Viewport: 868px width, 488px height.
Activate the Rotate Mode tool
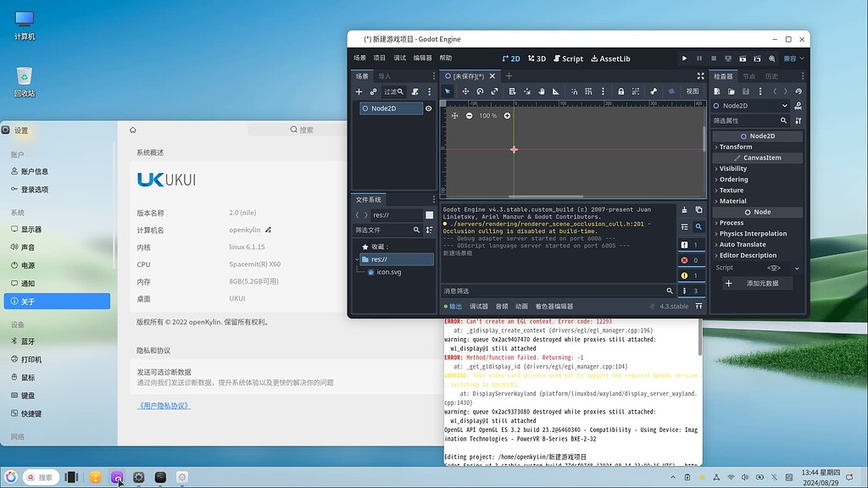point(480,91)
